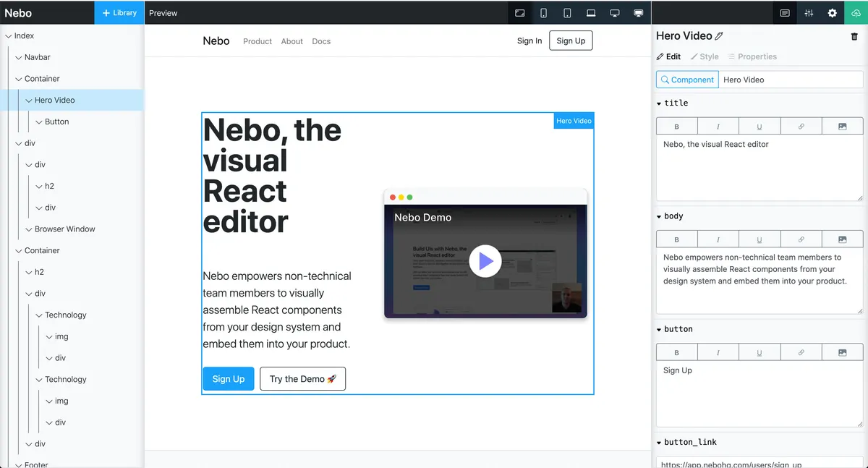868x468 pixels.
Task: Open the component Library button
Action: click(x=119, y=13)
